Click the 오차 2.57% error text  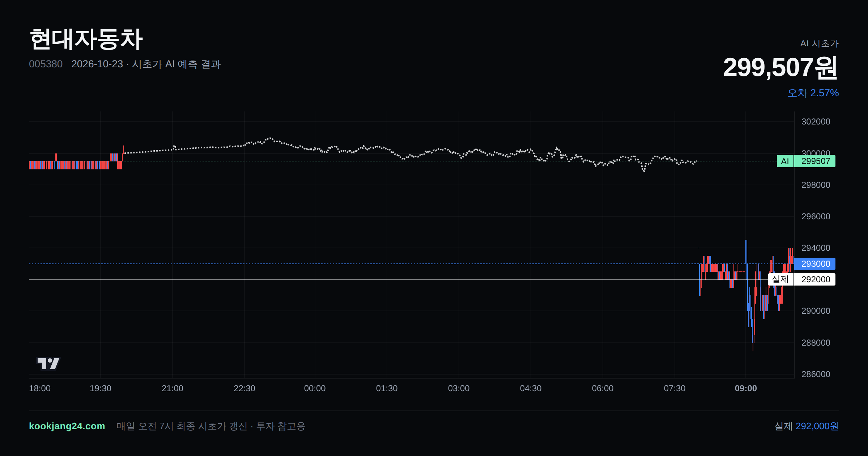(813, 93)
